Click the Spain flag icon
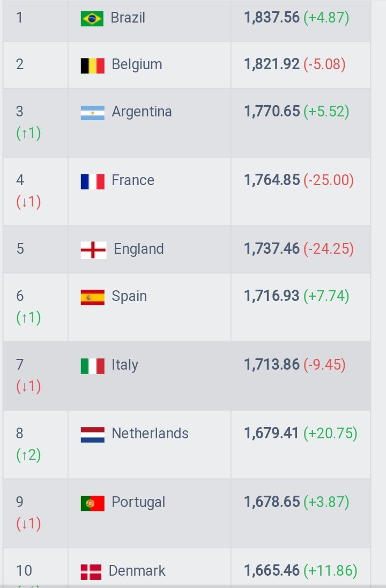386x588 pixels. click(93, 297)
